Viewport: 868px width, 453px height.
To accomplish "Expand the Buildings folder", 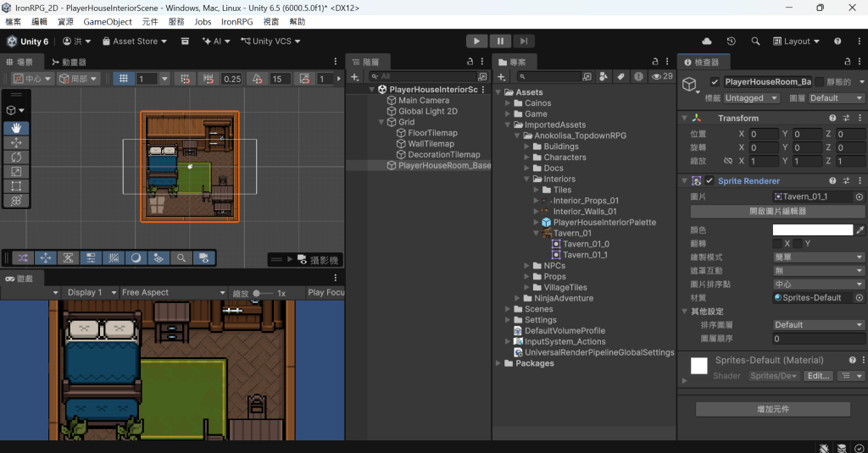I will click(527, 146).
